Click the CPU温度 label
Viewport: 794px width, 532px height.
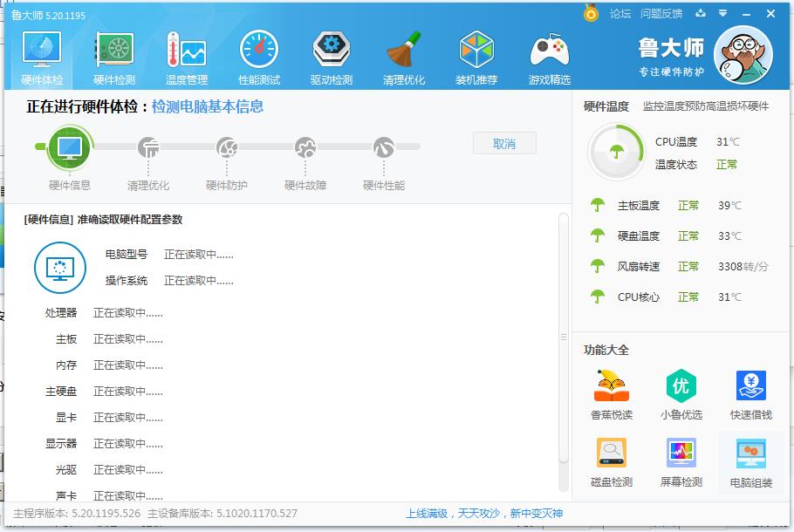point(676,142)
